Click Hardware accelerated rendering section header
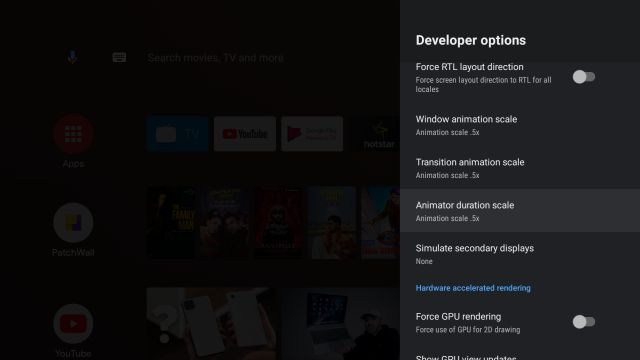640x360 pixels. 473,288
